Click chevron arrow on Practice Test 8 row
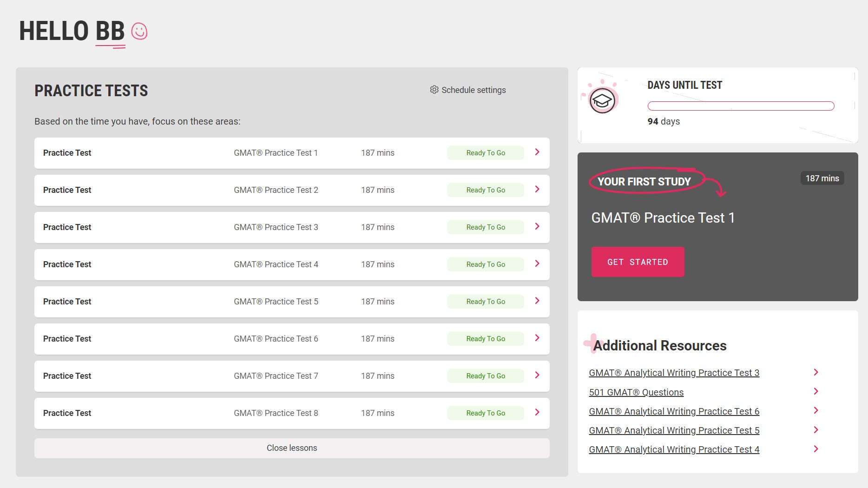The height and width of the screenshot is (488, 868). pyautogui.click(x=537, y=413)
